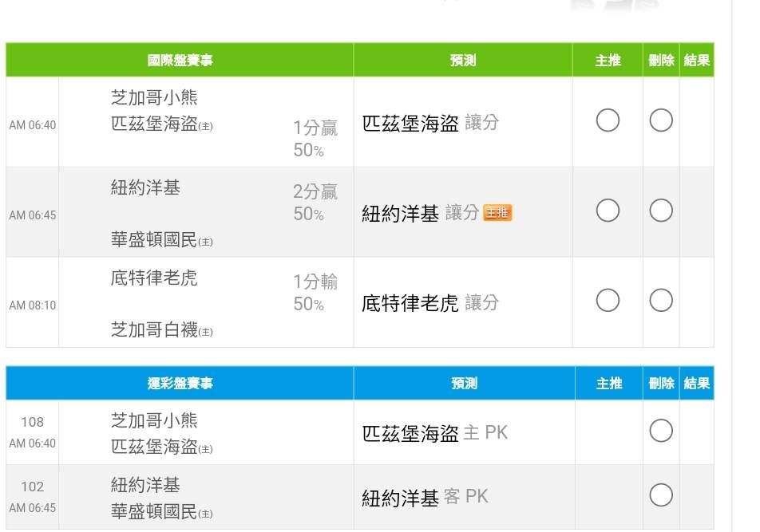Click the 匹茲堡海盜 主 PK prediction
Screen dimensions: 760x532
(x=435, y=433)
